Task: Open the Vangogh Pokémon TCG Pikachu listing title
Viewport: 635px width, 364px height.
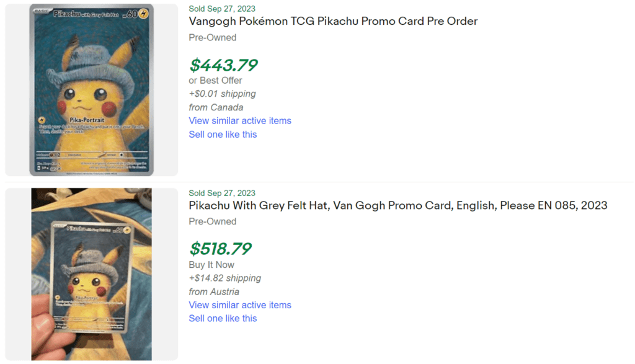Action: pyautogui.click(x=333, y=21)
